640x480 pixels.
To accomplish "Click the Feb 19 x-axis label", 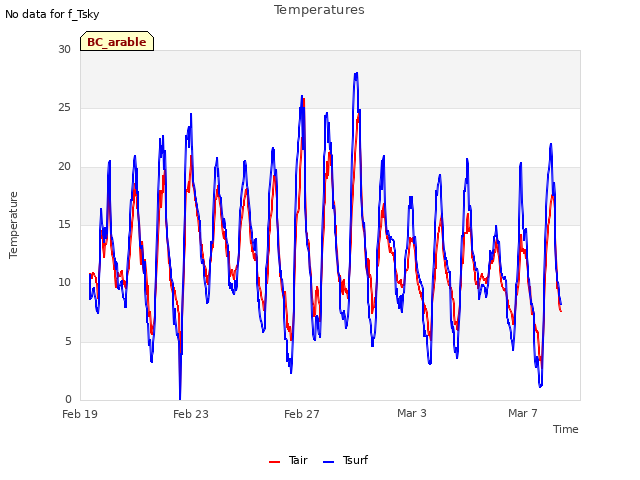I will [80, 414].
